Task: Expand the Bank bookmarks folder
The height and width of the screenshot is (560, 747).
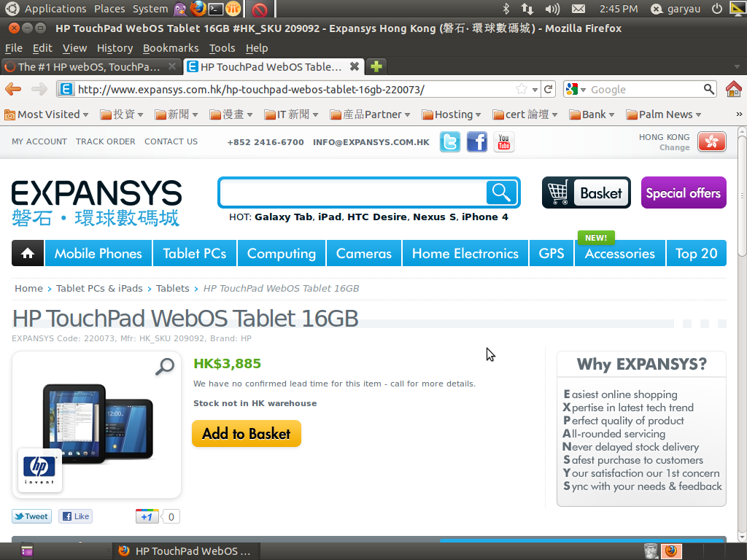Action: click(x=592, y=114)
